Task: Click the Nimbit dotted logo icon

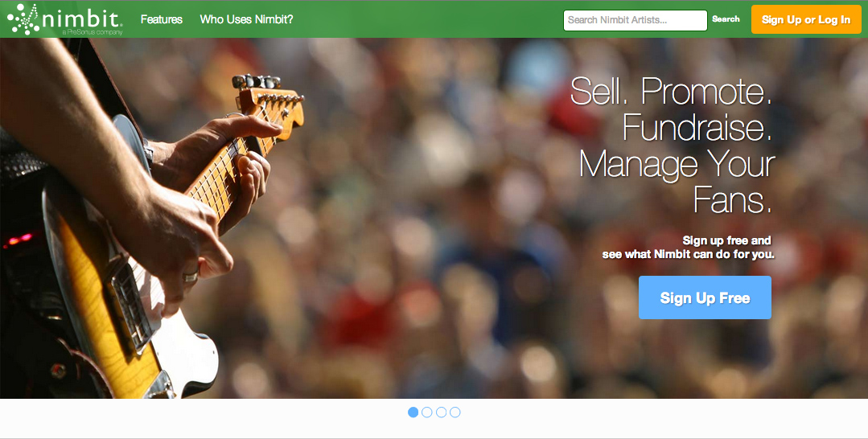Action: (x=23, y=19)
